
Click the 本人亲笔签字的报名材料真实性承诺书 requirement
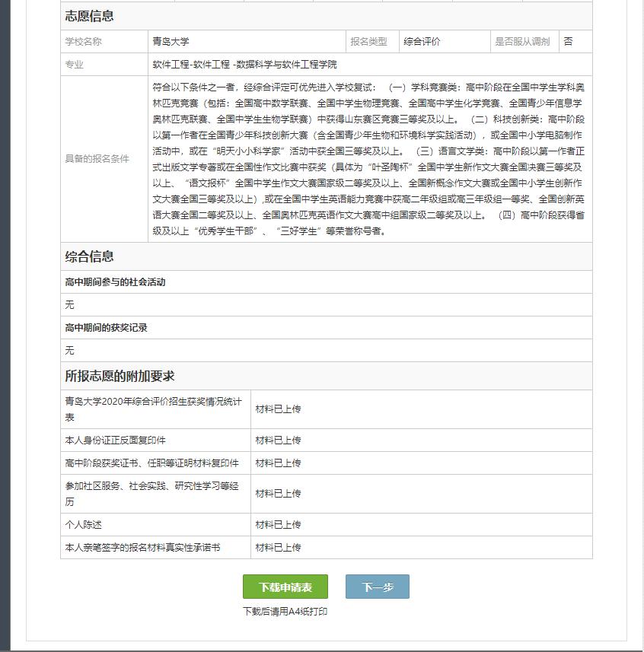(142, 548)
